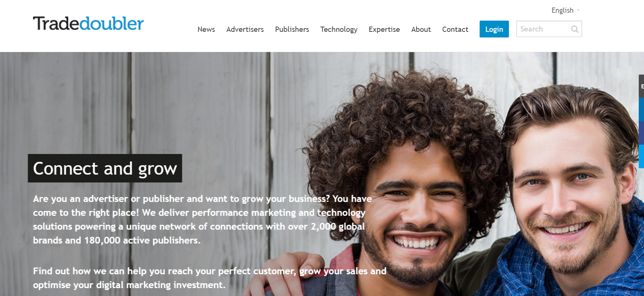Click the language dropdown chevron arrow

click(x=578, y=10)
